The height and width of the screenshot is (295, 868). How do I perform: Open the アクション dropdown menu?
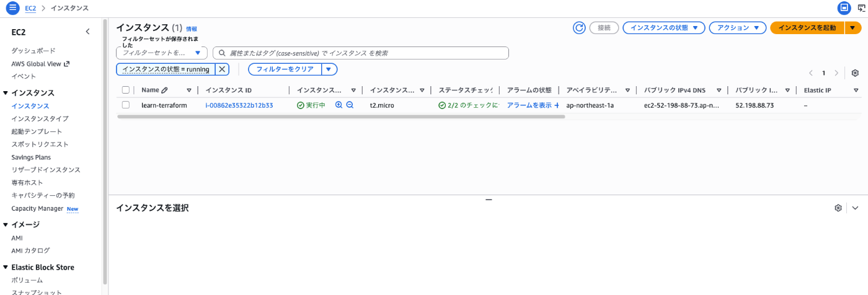[x=738, y=28]
